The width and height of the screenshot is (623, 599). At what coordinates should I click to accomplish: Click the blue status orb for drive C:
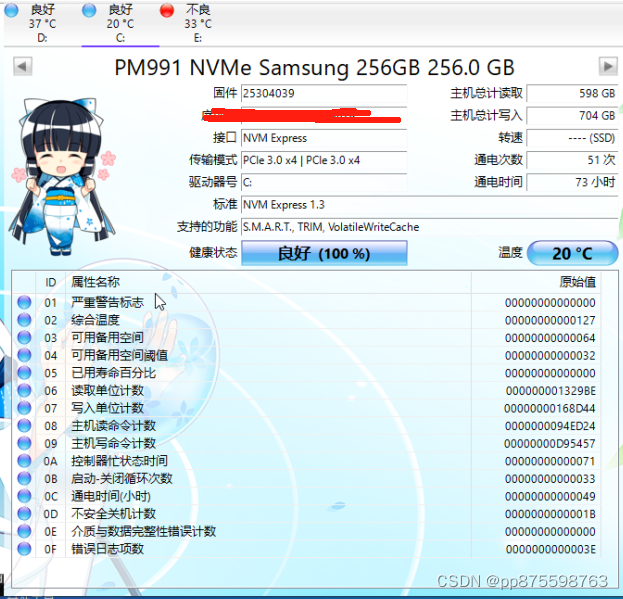(x=89, y=10)
